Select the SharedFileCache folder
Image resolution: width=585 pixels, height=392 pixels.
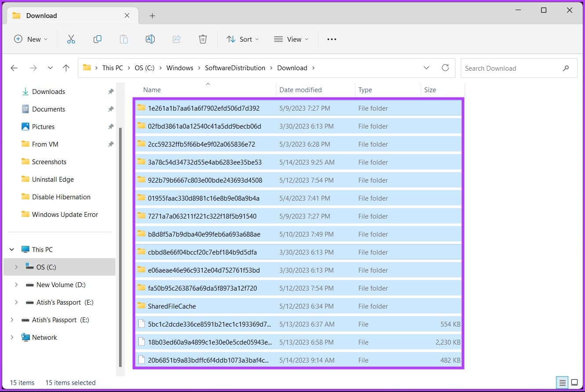(x=172, y=306)
